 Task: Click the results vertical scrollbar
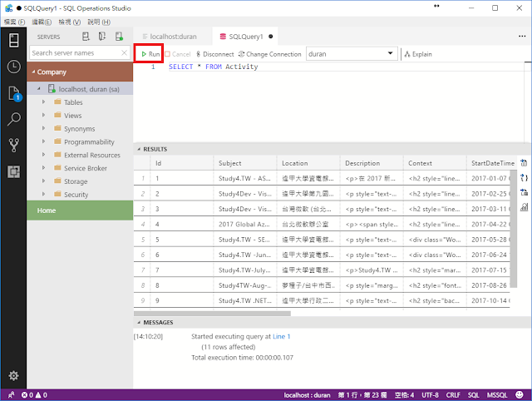(514, 229)
